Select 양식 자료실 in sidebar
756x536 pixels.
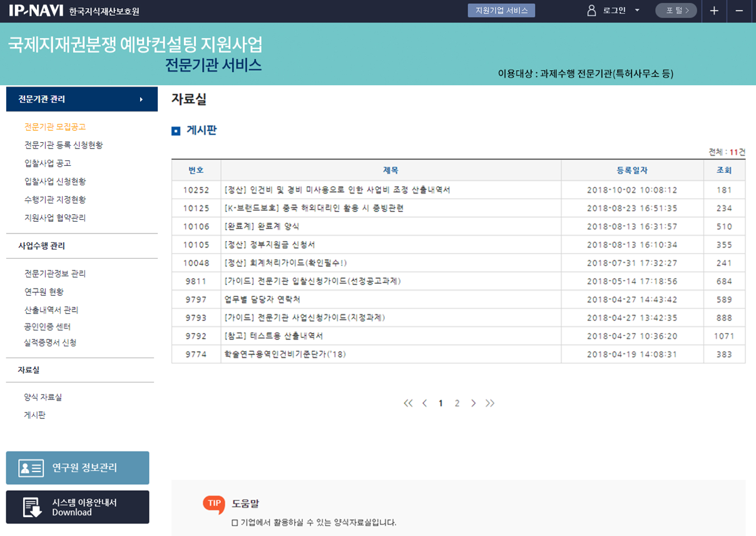(x=43, y=397)
